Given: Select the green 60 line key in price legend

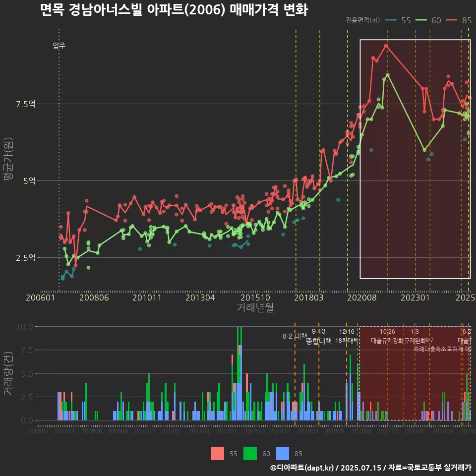Looking at the screenshot, I should [x=421, y=20].
